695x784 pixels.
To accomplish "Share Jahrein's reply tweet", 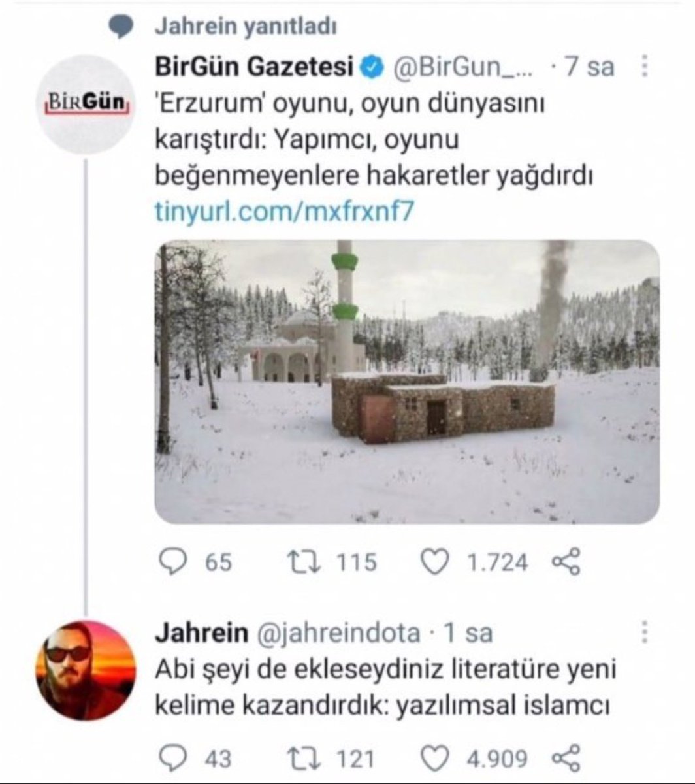I will point(566,759).
